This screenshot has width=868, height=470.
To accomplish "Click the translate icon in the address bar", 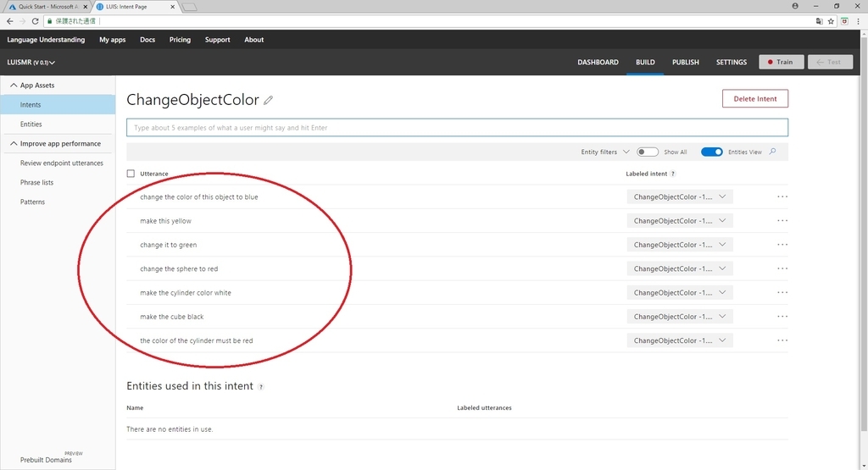I will (820, 21).
